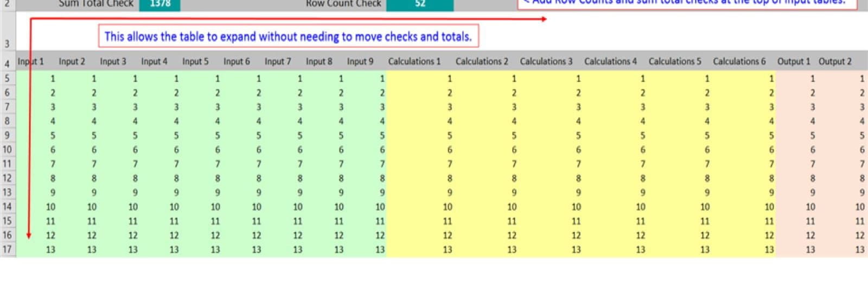Image resolution: width=868 pixels, height=282 pixels.
Task: Select the blue text box about table expansion
Action: tap(288, 37)
